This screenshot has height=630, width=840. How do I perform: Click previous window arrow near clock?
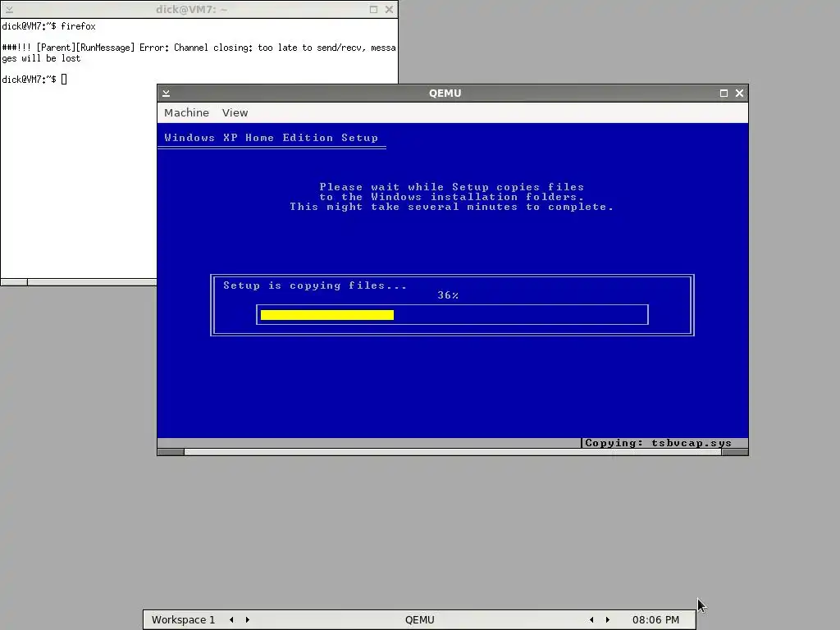591,620
